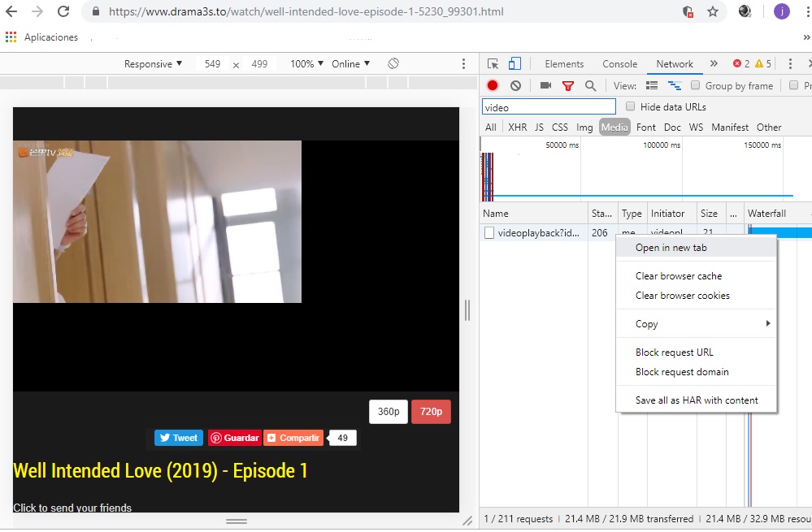Open network search with magnifier icon

[590, 86]
